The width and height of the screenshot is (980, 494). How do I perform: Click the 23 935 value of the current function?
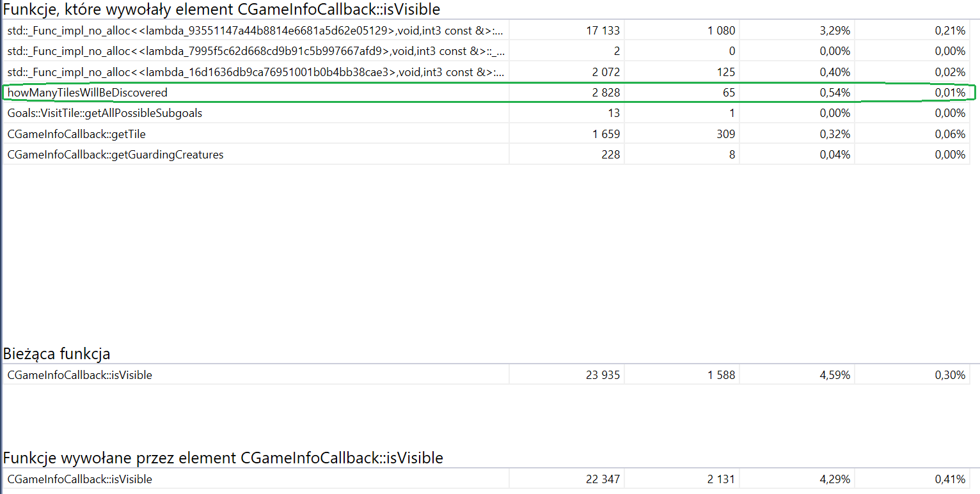coord(603,375)
